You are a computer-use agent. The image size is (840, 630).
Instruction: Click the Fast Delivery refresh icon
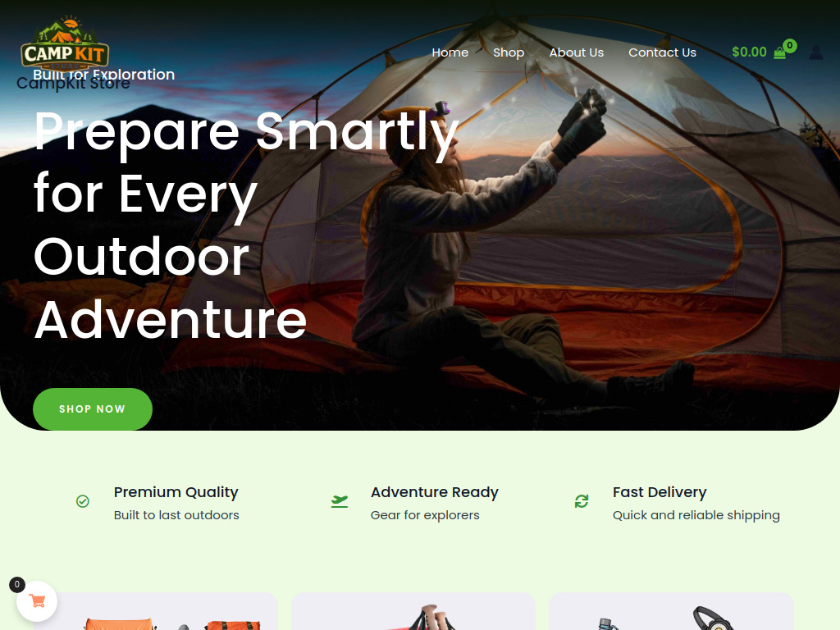pos(582,501)
